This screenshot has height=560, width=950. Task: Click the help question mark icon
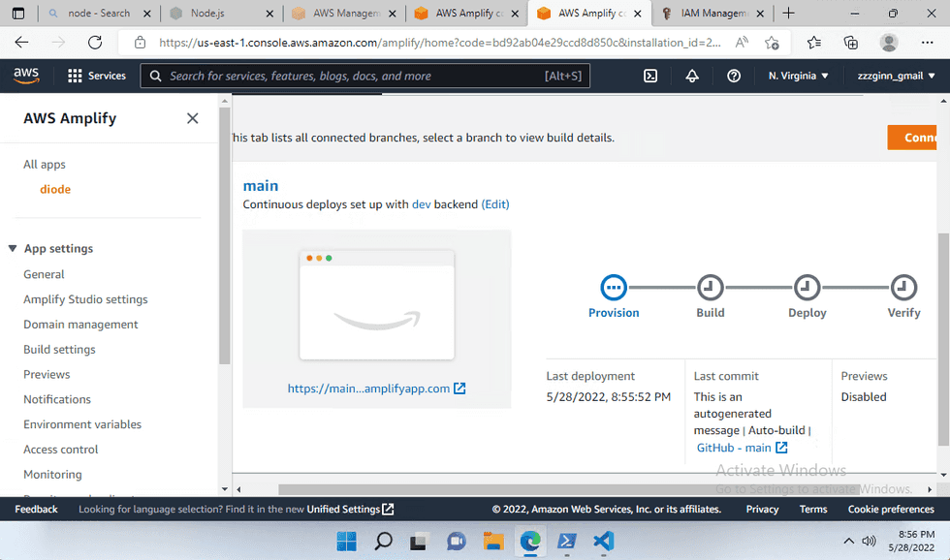tap(734, 76)
